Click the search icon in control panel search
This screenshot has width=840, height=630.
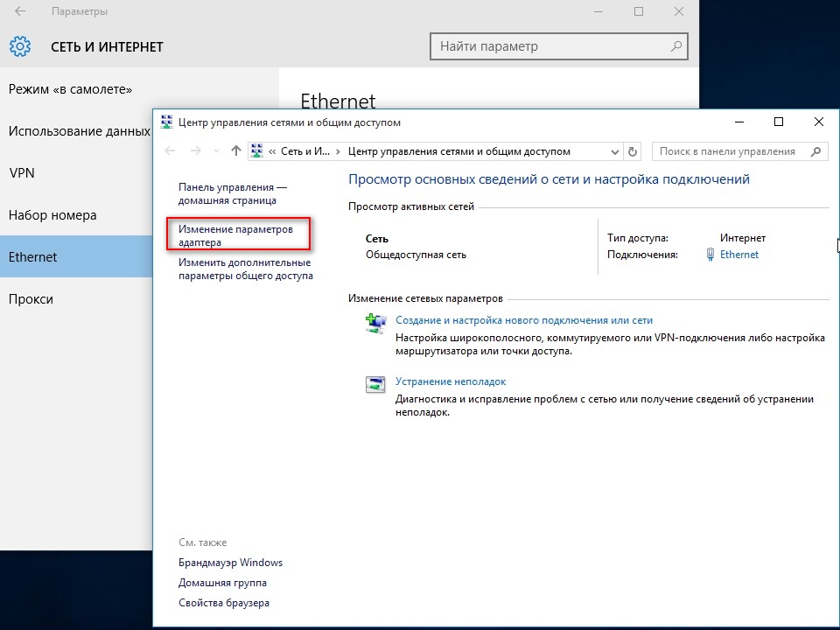click(815, 151)
